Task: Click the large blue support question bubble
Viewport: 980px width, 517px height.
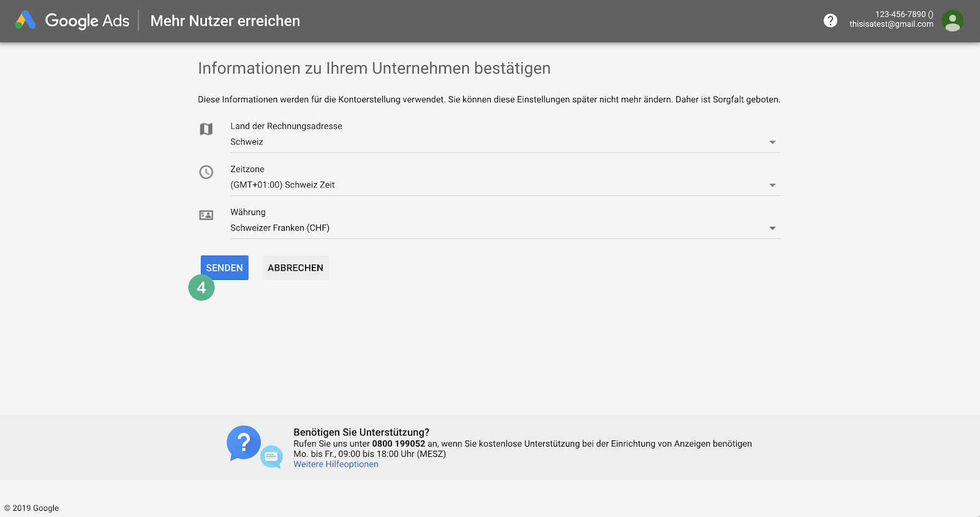Action: (x=243, y=442)
